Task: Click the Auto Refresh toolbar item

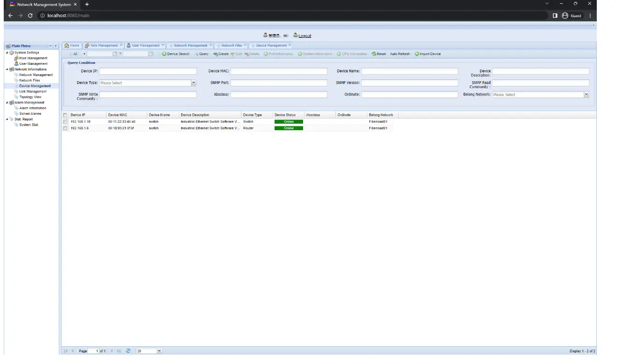Action: [x=399, y=54]
